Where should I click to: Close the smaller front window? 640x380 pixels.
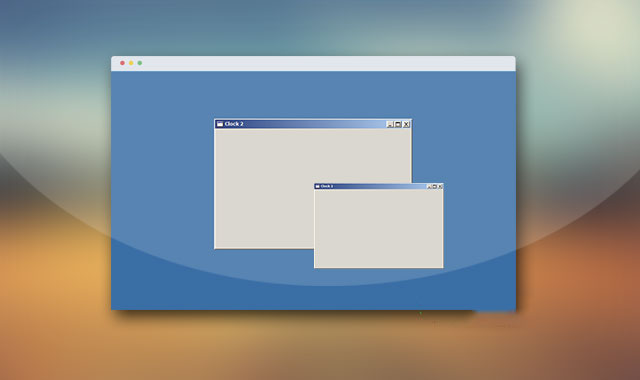pos(440,187)
